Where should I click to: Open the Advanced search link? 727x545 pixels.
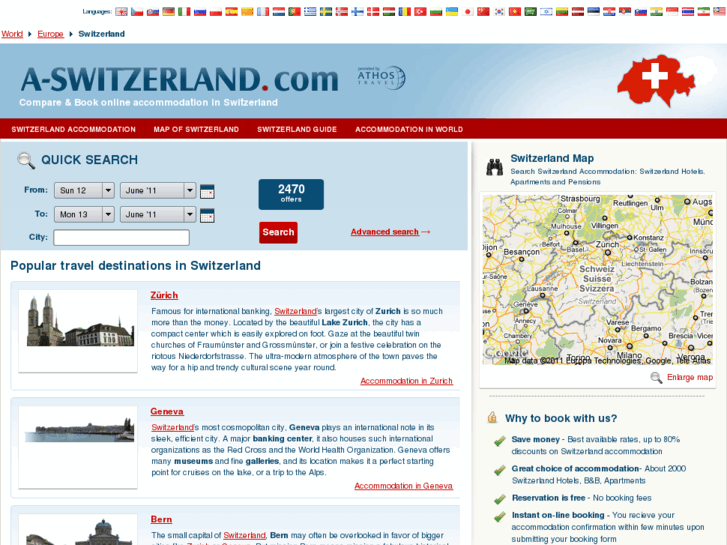point(385,232)
